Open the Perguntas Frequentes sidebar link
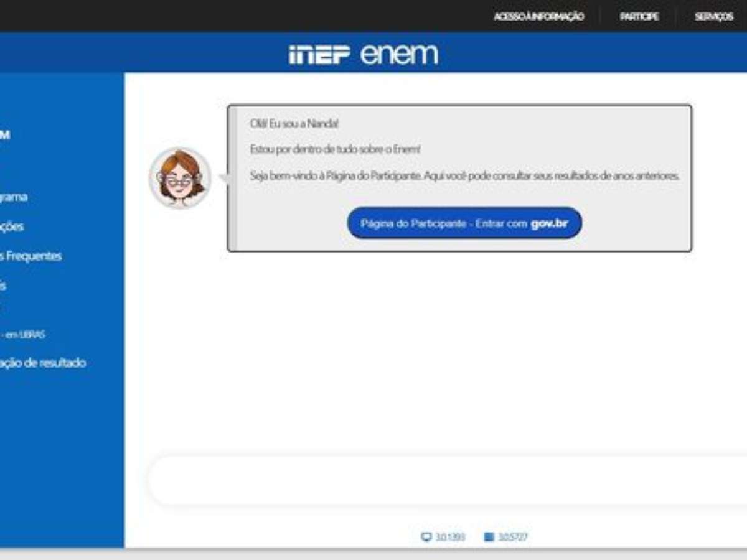This screenshot has height=560, width=747. pyautogui.click(x=31, y=256)
